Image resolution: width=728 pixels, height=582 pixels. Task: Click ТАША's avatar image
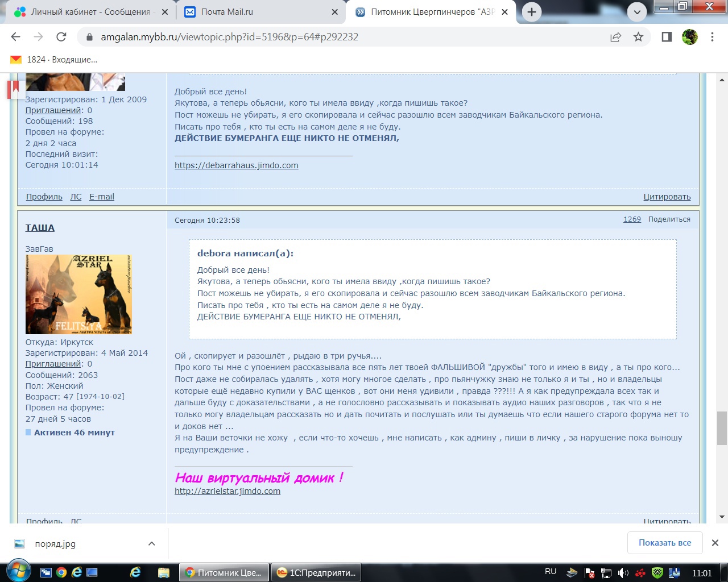(x=78, y=294)
